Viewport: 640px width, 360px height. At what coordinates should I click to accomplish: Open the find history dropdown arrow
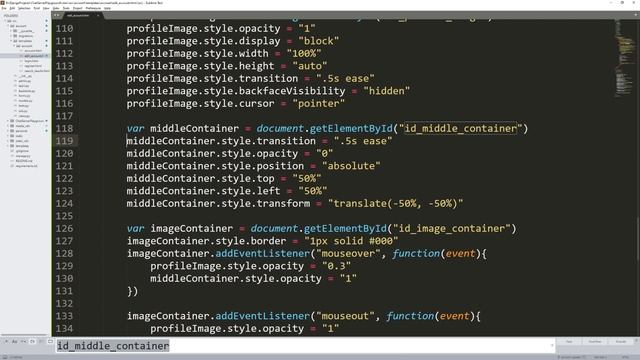click(552, 345)
